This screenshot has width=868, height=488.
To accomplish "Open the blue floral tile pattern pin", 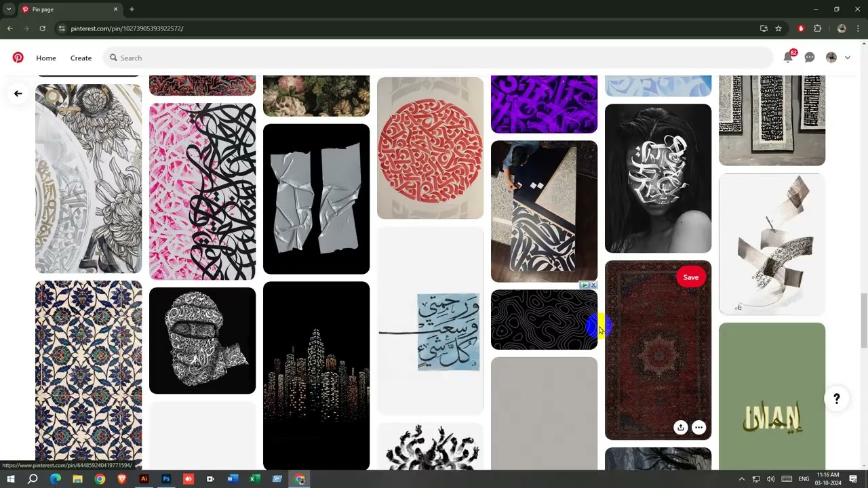I will (88, 375).
